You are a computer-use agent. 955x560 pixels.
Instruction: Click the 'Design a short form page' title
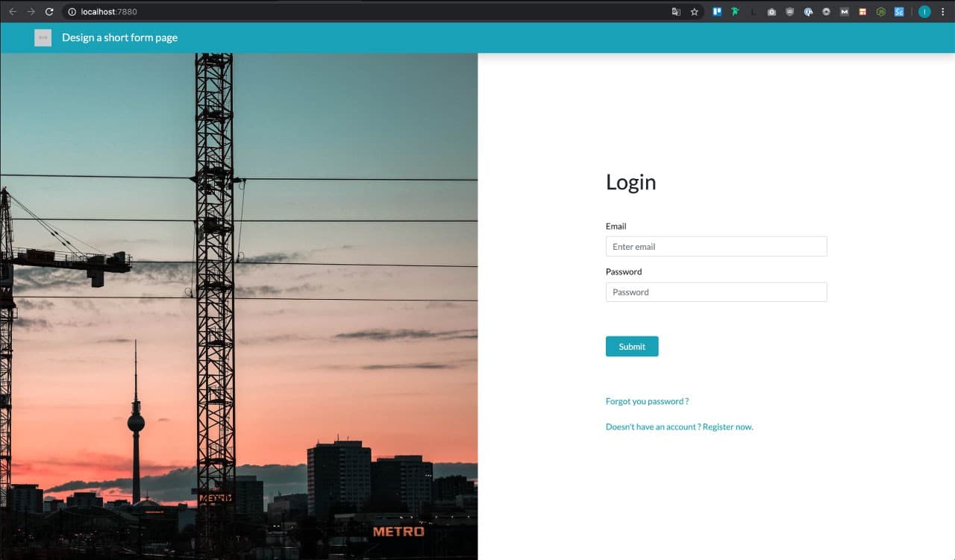[119, 37]
